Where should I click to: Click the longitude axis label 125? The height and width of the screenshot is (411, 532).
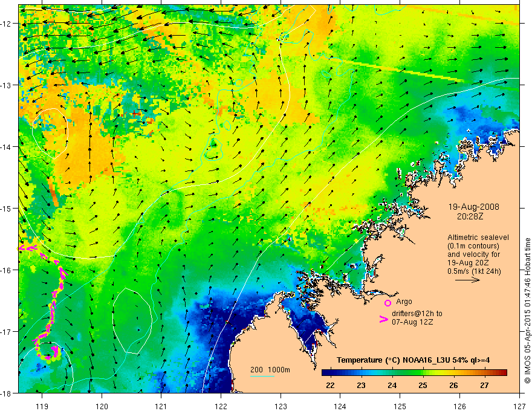pos(400,406)
